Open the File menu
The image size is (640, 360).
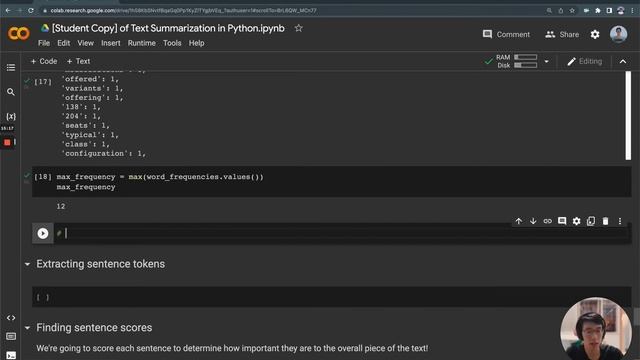(x=44, y=43)
